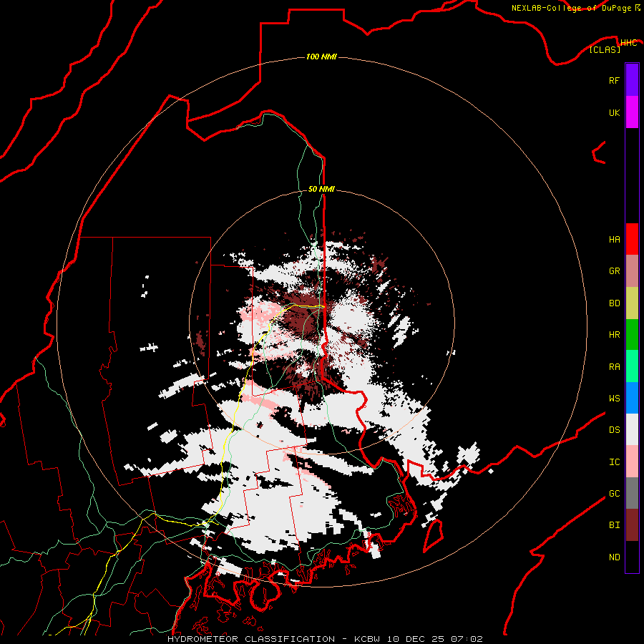Click the DS white legend swatch
This screenshot has height=644, width=644.
tap(632, 429)
